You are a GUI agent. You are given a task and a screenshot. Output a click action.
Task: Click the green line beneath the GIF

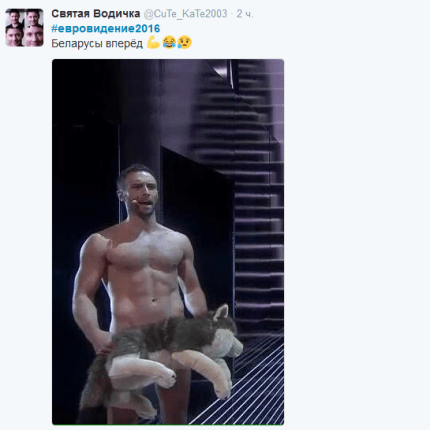coord(168,425)
